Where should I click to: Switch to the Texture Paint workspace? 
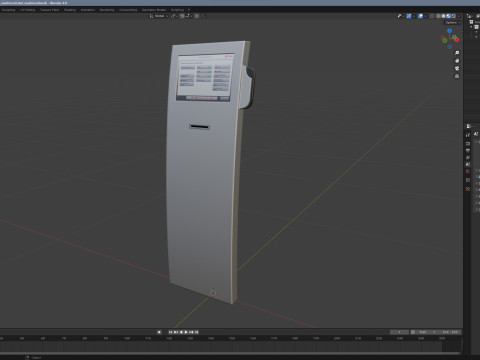[x=49, y=10]
